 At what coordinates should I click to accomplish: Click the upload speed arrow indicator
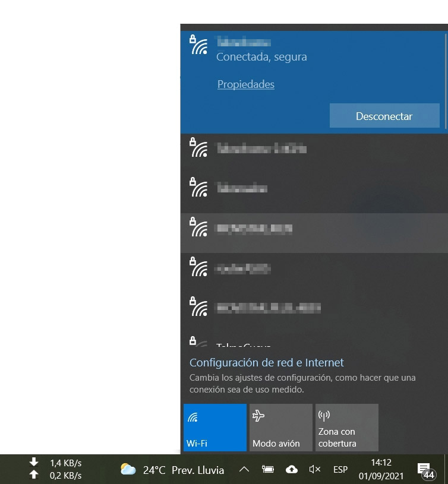[34, 475]
